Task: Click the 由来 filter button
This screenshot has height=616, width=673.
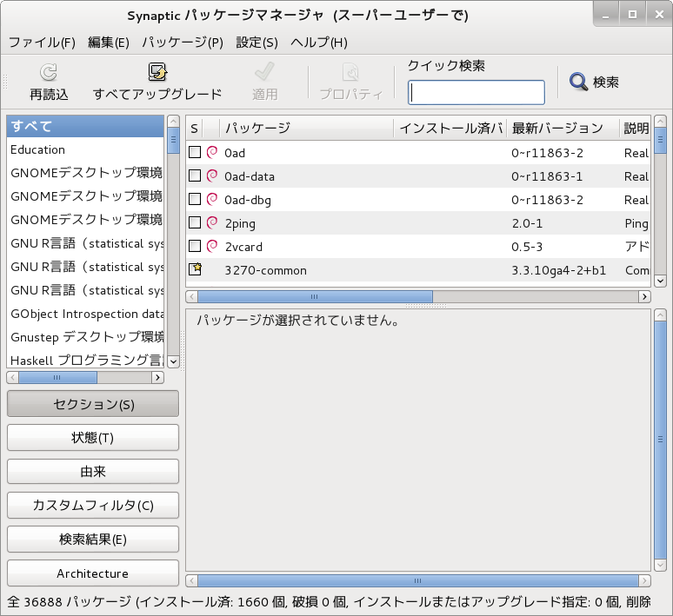Action: click(93, 472)
